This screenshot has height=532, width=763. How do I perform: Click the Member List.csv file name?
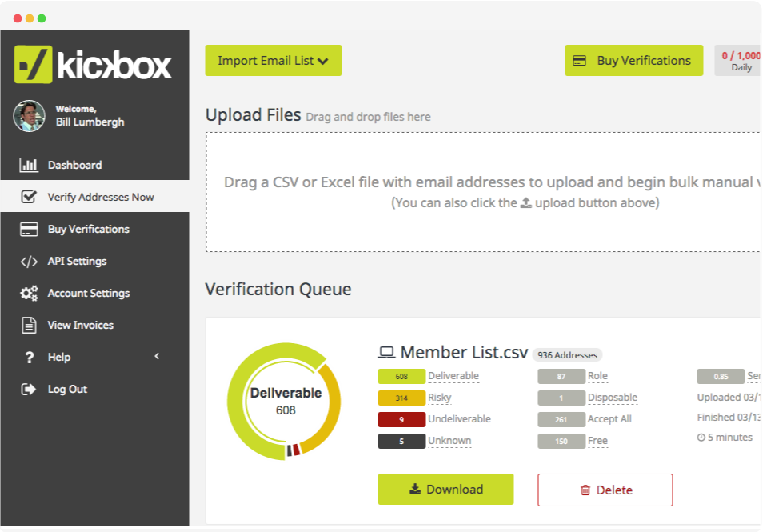pos(464,352)
